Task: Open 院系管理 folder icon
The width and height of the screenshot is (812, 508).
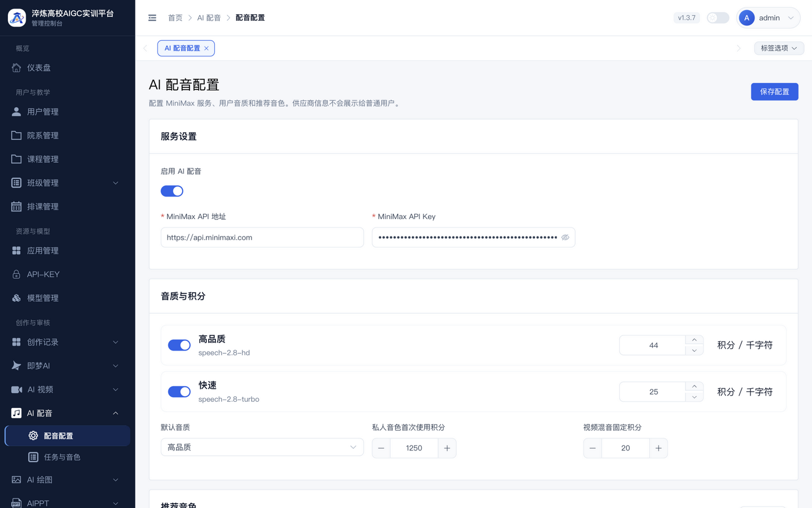Action: pyautogui.click(x=16, y=135)
